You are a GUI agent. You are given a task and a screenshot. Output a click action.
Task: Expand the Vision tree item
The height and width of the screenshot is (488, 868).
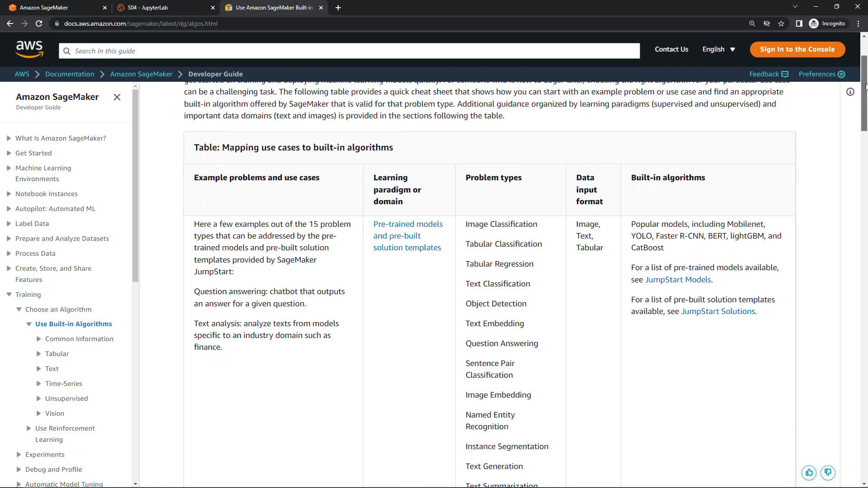coord(39,413)
